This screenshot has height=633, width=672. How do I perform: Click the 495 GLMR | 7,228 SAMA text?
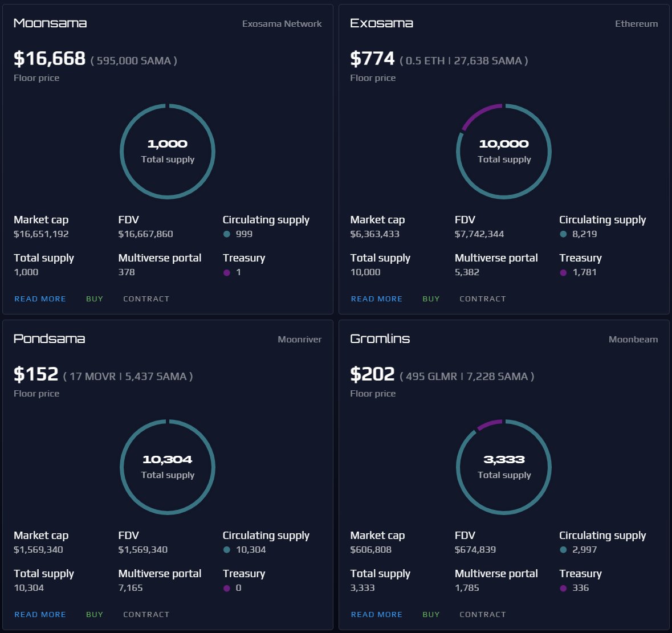pos(467,377)
